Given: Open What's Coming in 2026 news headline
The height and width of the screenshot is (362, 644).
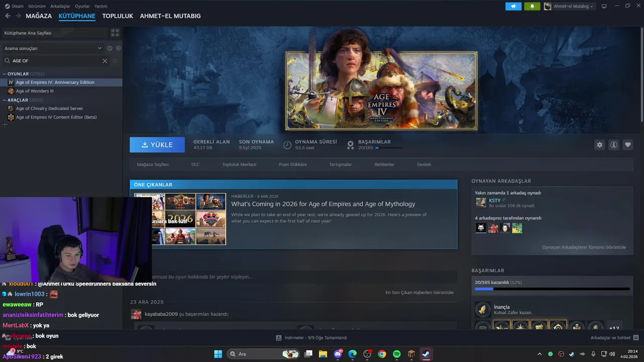Looking at the screenshot, I should [323, 204].
